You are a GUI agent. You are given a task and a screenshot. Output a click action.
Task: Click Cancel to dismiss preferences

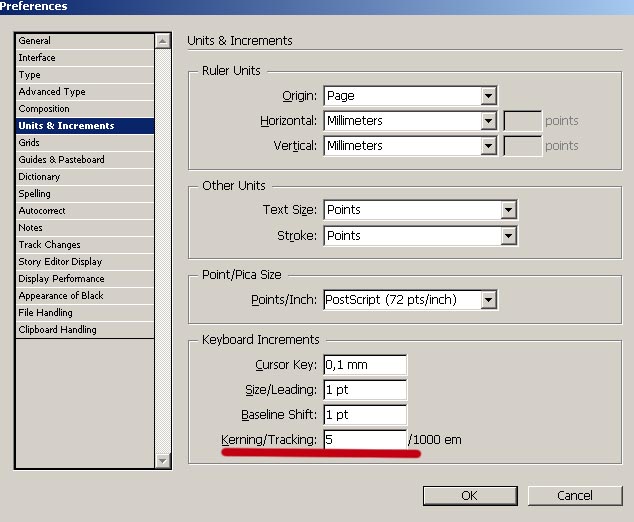(x=575, y=496)
